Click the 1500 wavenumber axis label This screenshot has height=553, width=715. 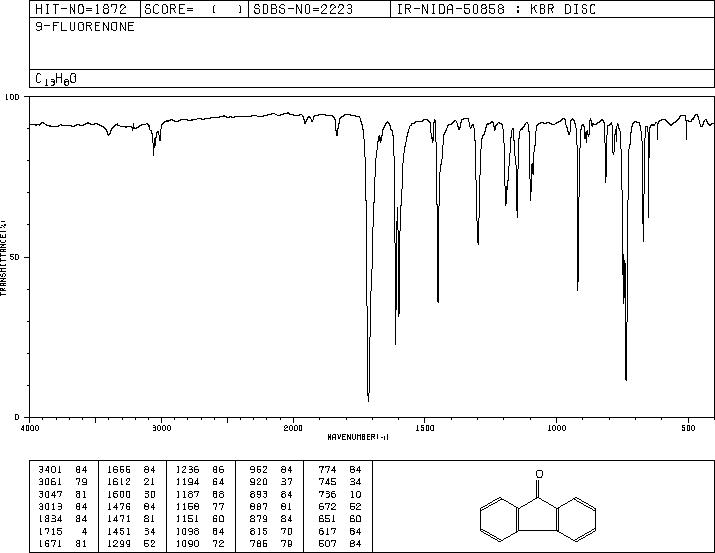click(425, 428)
